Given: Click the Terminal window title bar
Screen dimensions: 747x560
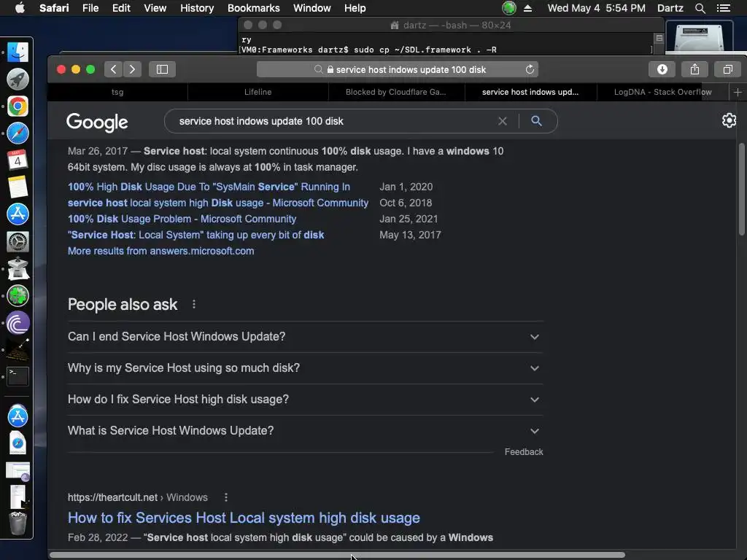Looking at the screenshot, I should [x=450, y=25].
